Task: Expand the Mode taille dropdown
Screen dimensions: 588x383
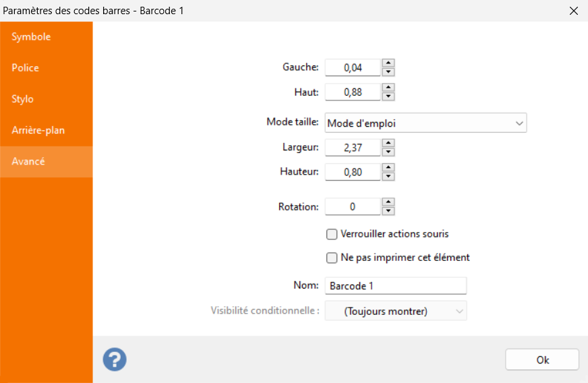Action: (x=425, y=123)
